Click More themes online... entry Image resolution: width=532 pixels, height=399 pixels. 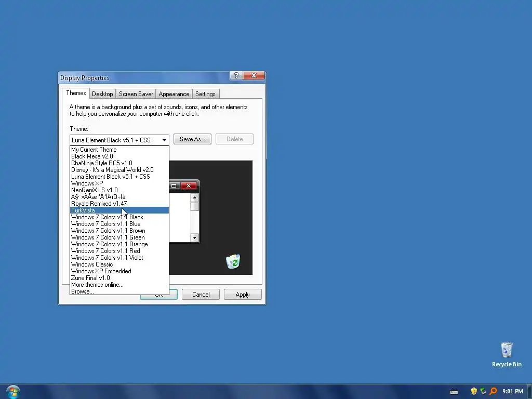click(119, 285)
